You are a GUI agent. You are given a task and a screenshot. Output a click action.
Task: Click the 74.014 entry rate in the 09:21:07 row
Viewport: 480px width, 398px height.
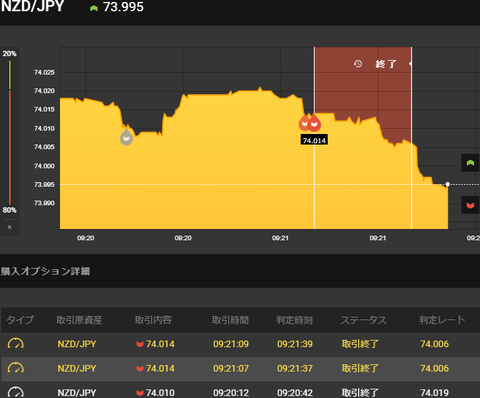point(160,368)
